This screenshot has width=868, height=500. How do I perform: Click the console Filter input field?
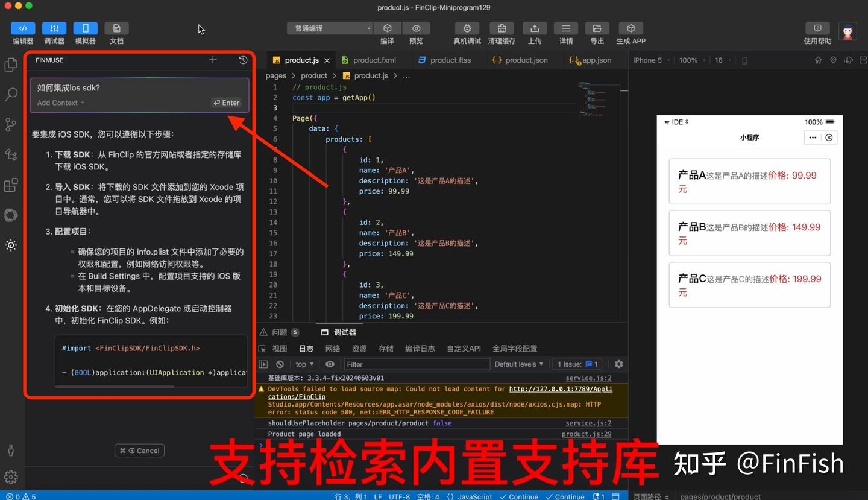(417, 364)
